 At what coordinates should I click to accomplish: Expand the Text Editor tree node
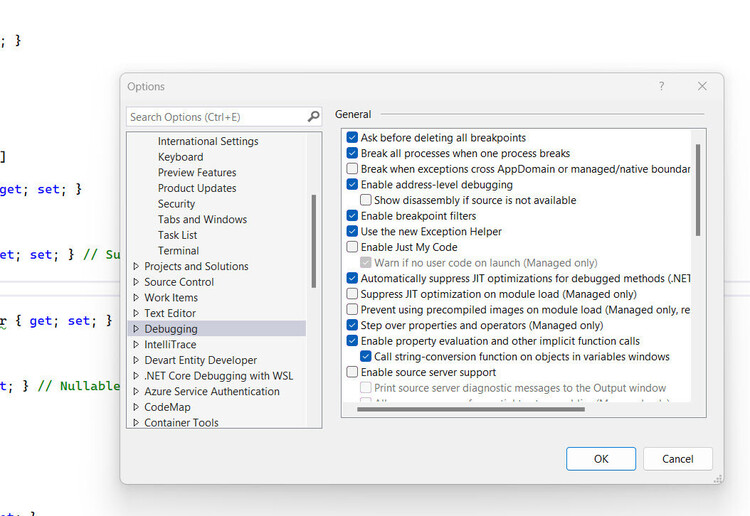coord(136,314)
